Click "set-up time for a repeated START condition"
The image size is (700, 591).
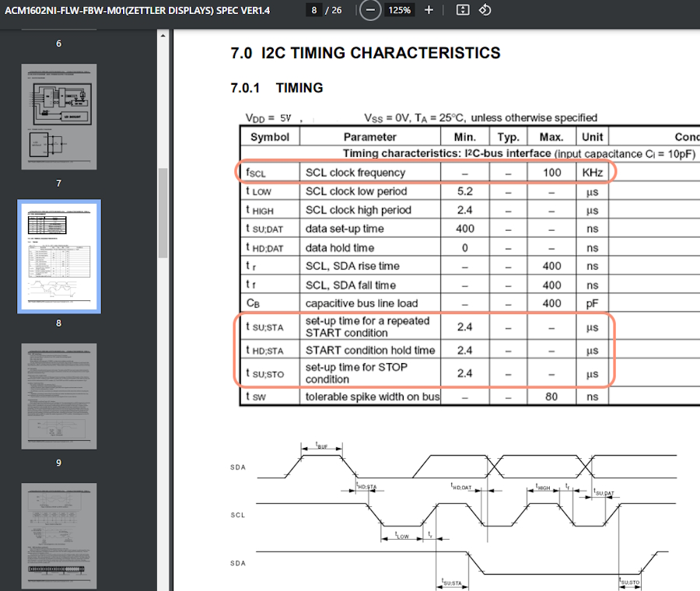[367, 327]
